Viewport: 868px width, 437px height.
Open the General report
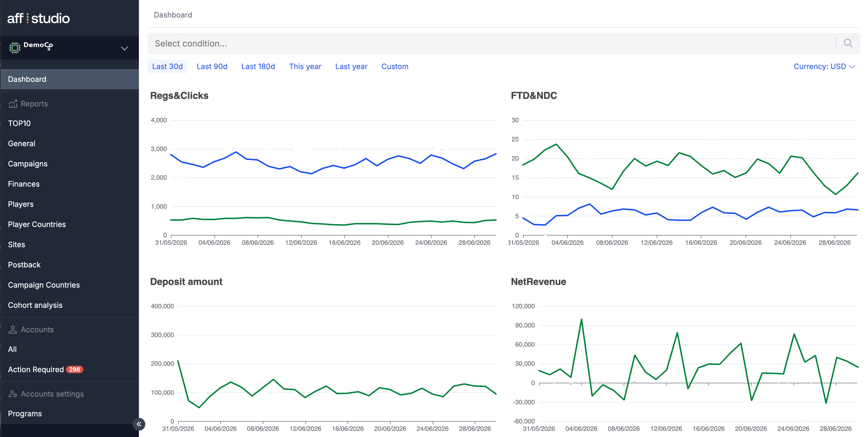tap(22, 144)
